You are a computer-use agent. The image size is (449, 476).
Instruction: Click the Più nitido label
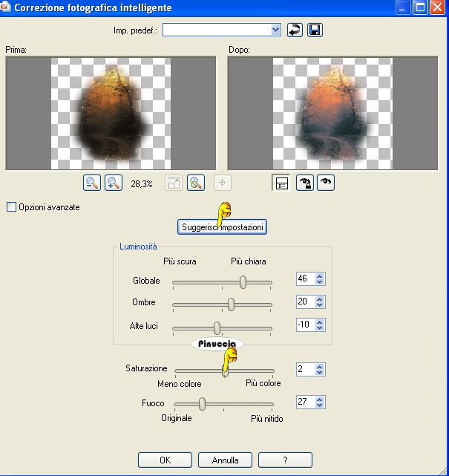(x=267, y=419)
